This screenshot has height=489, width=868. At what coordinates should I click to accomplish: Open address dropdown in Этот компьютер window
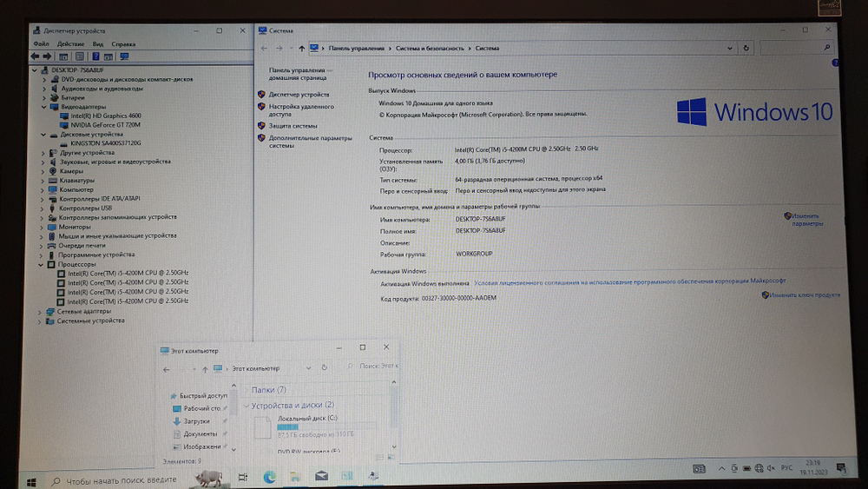(x=308, y=368)
